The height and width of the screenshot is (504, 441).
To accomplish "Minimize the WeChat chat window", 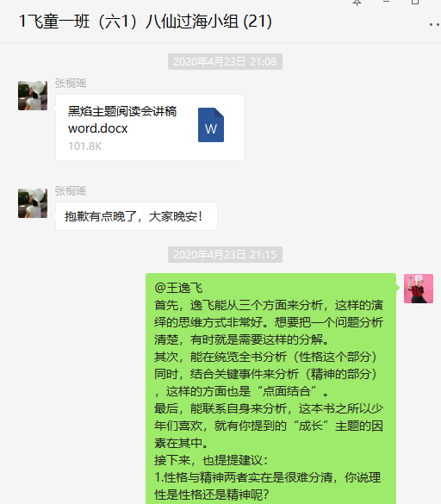I will click(x=387, y=2).
